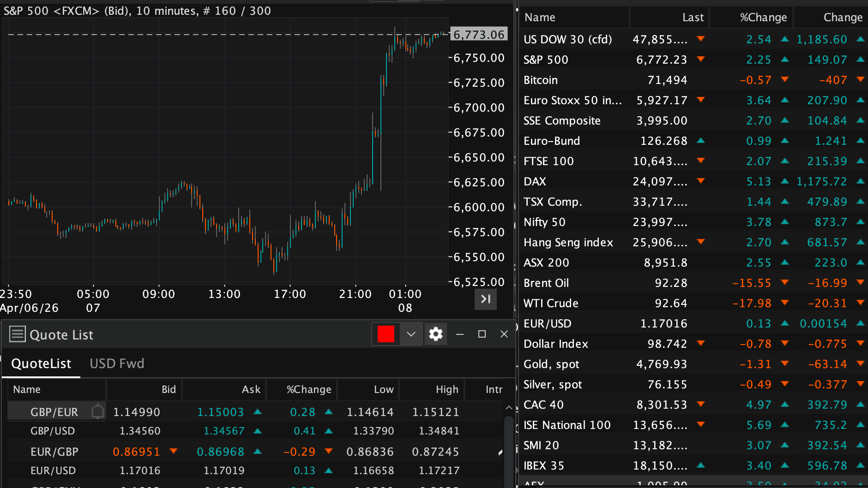The height and width of the screenshot is (488, 868).
Task: Switch to the USD Fwd tab
Action: tap(117, 363)
